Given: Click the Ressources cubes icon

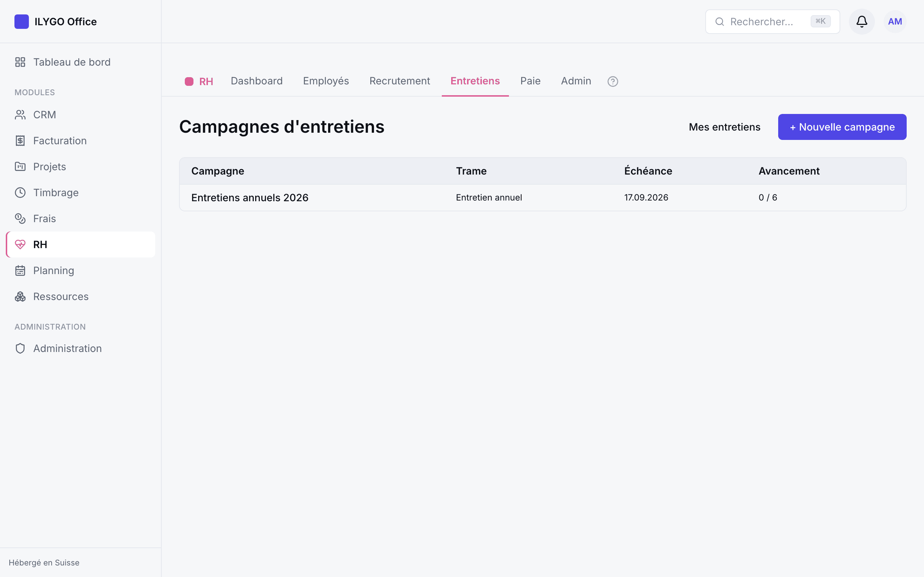Looking at the screenshot, I should (x=20, y=296).
